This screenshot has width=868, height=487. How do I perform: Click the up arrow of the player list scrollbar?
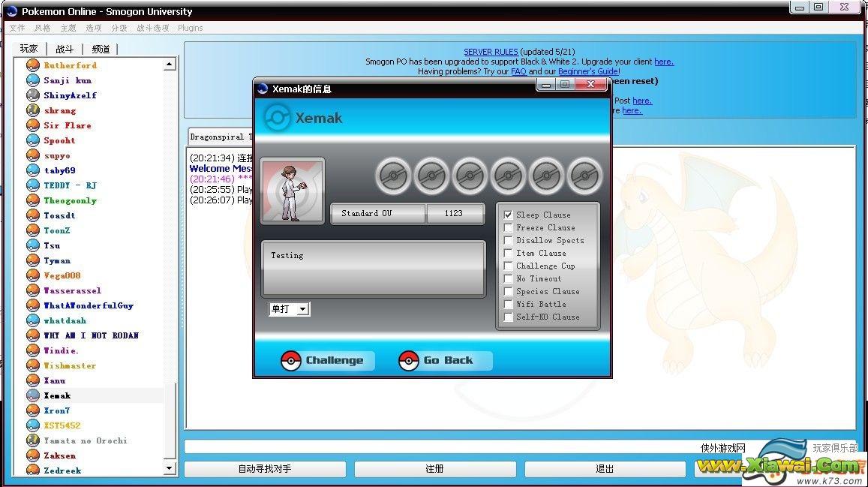[x=170, y=65]
